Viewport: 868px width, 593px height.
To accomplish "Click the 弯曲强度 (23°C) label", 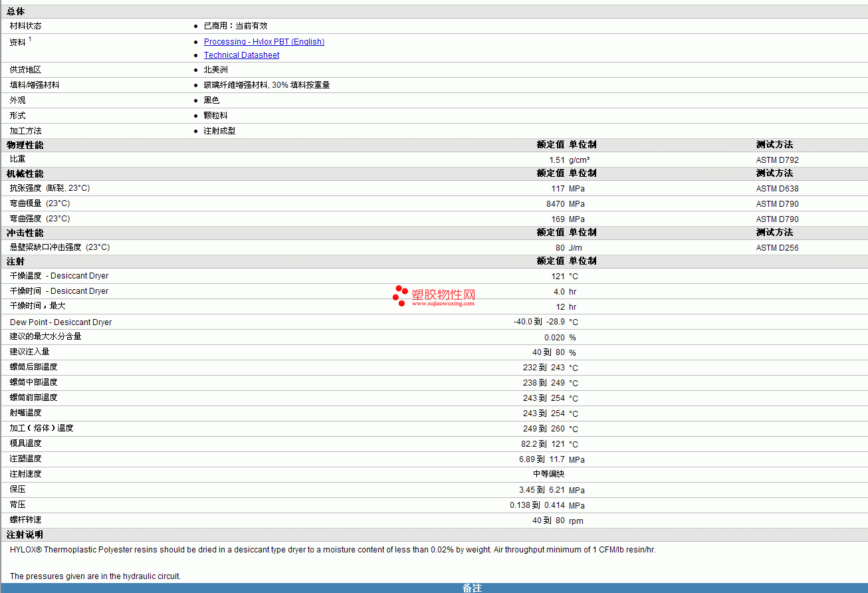I will pos(40,219).
